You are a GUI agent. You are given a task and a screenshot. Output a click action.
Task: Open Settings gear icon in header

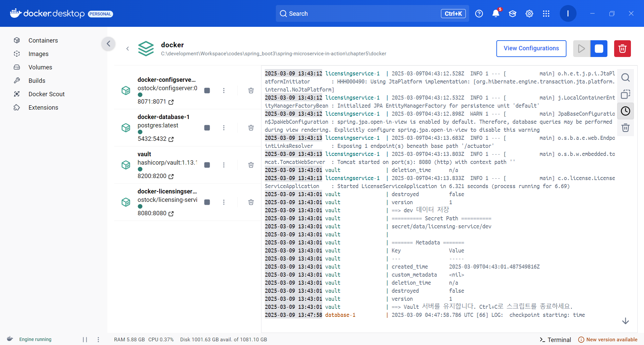pos(529,13)
